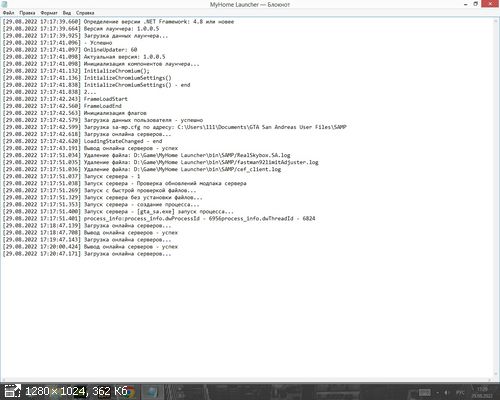Open the taskbar clock and date
The width and height of the screenshot is (500, 400).
coord(482,392)
